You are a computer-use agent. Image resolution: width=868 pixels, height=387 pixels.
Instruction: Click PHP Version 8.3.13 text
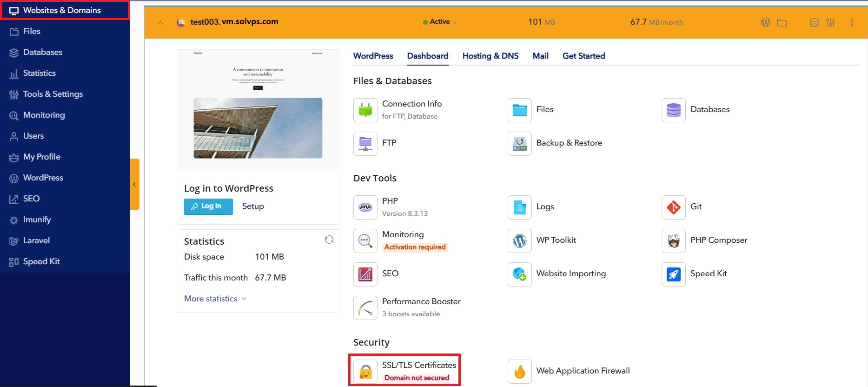tap(405, 214)
